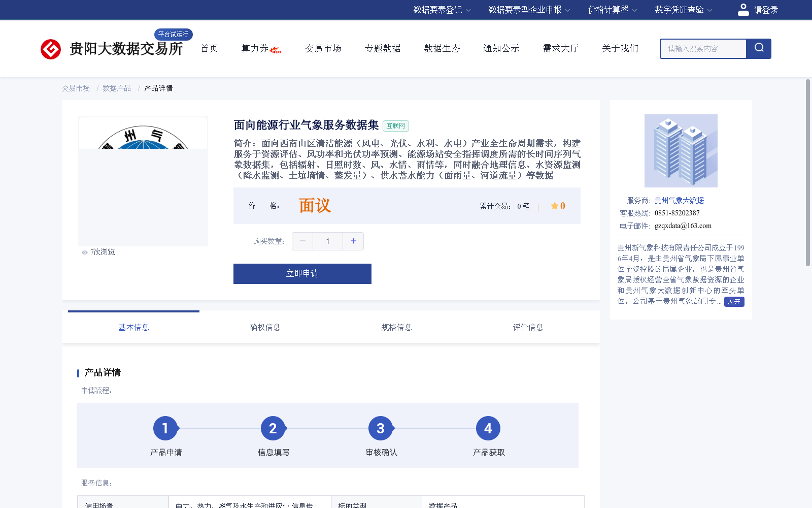
Task: Click the 使用场景 table cell
Action: point(123,503)
